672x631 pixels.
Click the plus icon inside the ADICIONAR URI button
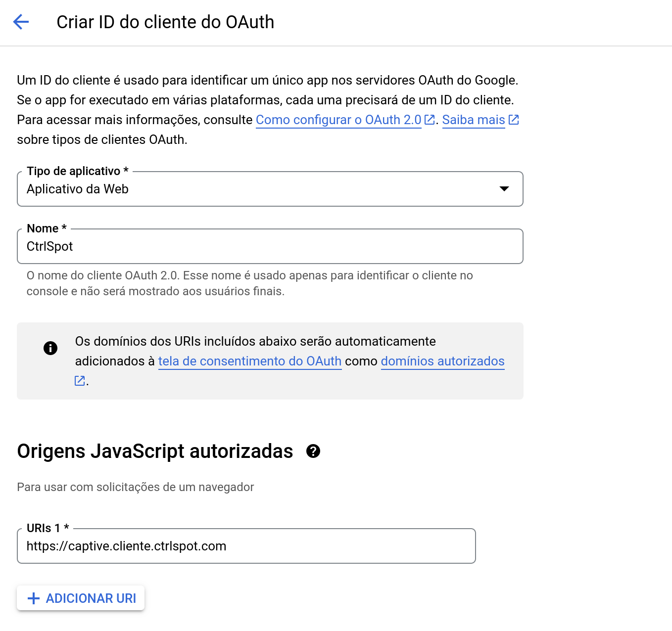coord(33,598)
